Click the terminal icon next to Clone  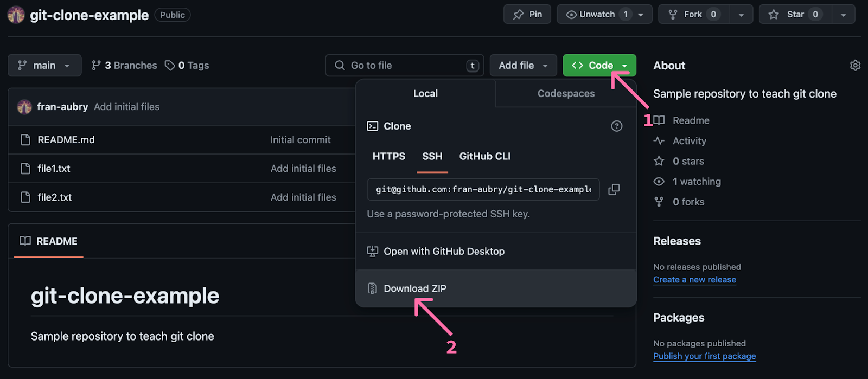pyautogui.click(x=373, y=126)
